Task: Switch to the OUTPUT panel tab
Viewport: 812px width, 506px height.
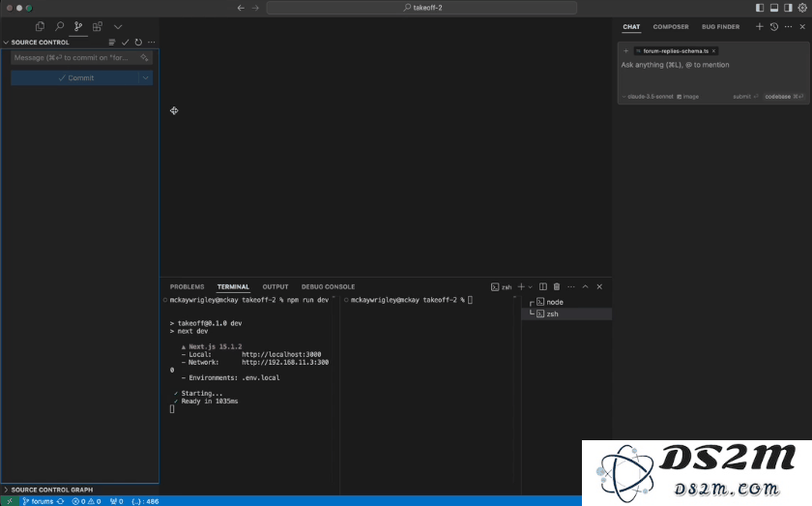Action: 275,286
